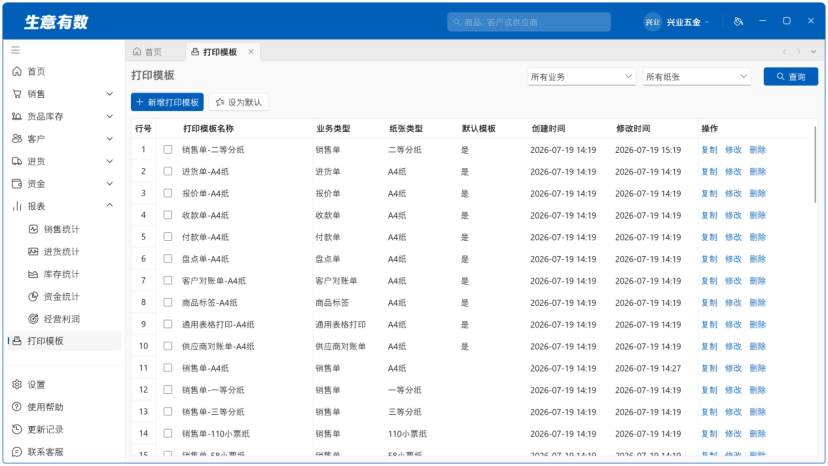Select the 打印模板 tab
Screen dimensions: 828x466
click(x=222, y=52)
